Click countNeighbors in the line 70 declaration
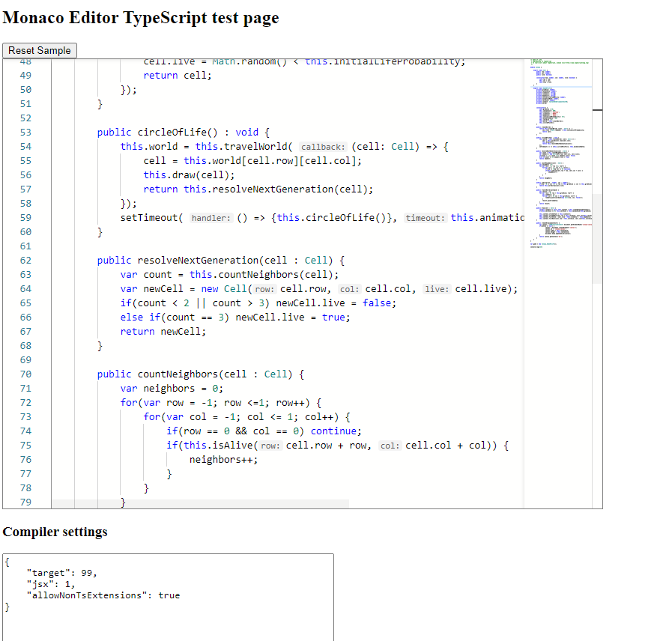Screen dimensions: 672x641 click(178, 374)
